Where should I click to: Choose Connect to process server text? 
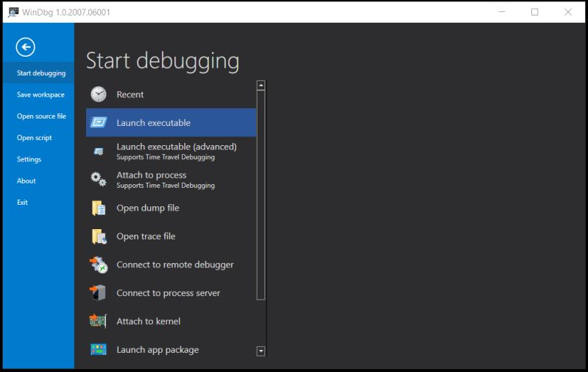click(168, 292)
